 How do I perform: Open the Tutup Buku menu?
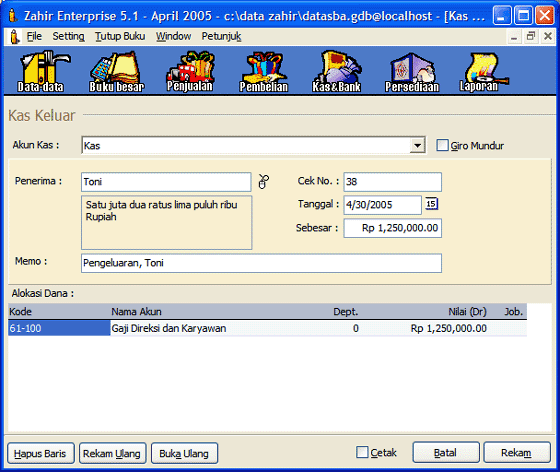coord(120,36)
